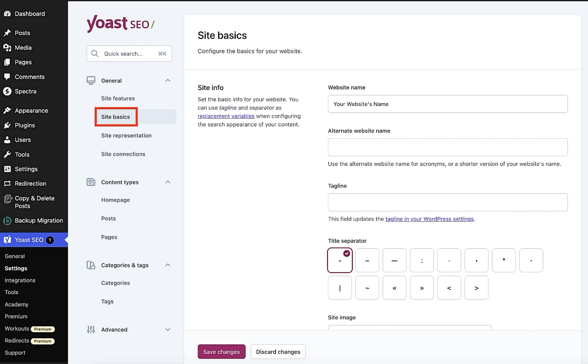The width and height of the screenshot is (588, 364).
Task: Click the Dashboard gauge icon
Action: point(7,13)
